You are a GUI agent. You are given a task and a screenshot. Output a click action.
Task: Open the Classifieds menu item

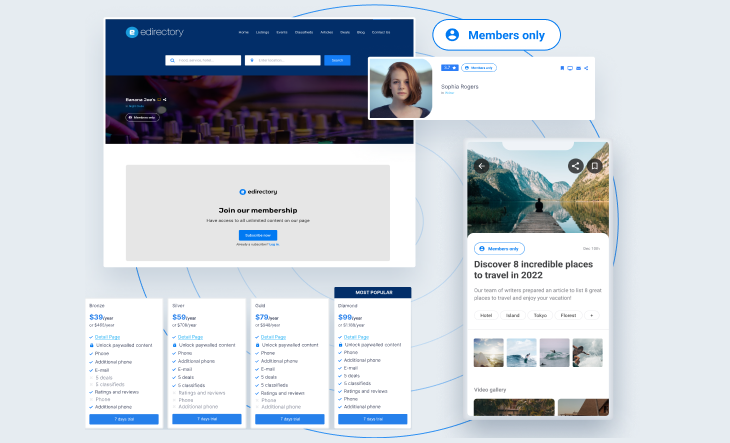(x=304, y=33)
